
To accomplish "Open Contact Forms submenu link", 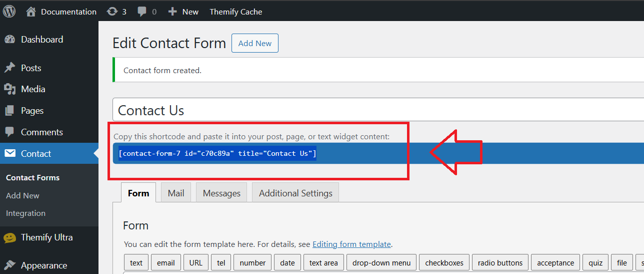I will (x=32, y=178).
